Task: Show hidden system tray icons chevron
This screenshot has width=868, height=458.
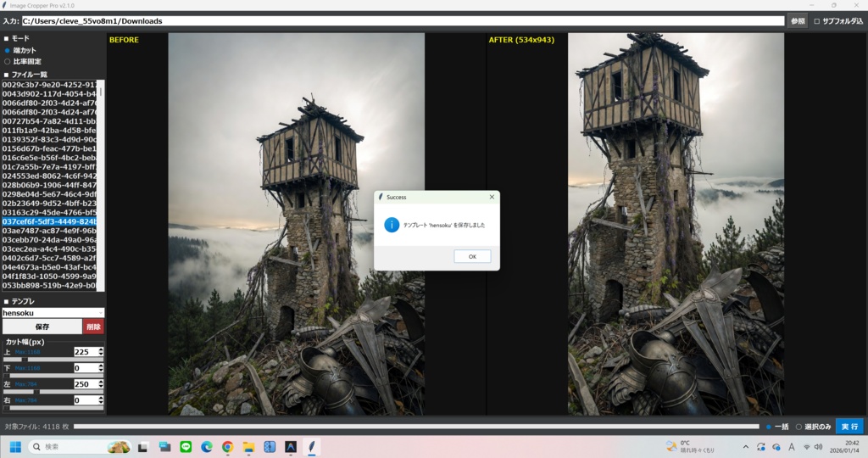Action: click(x=746, y=447)
